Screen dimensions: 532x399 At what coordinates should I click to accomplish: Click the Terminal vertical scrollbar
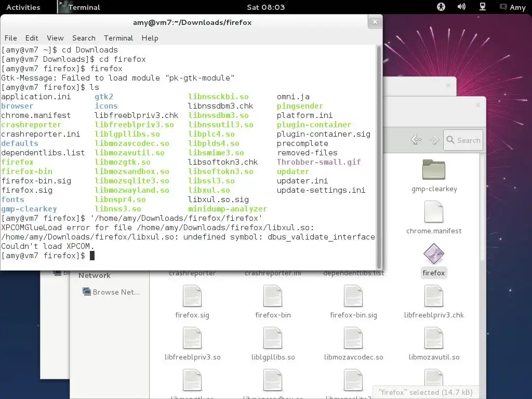pos(379,157)
